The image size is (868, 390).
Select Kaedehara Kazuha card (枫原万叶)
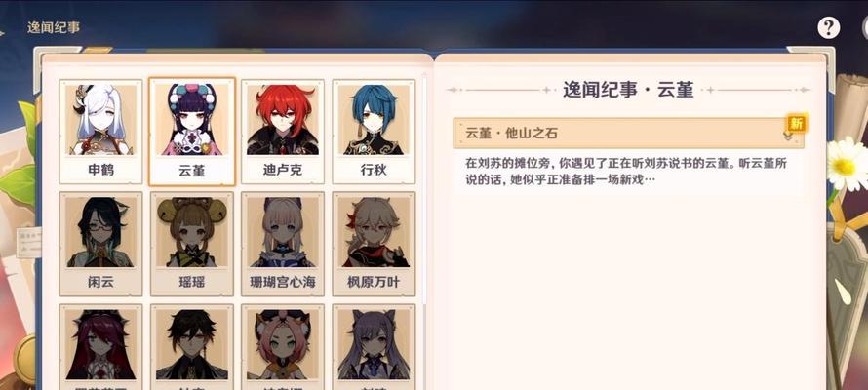(374, 244)
